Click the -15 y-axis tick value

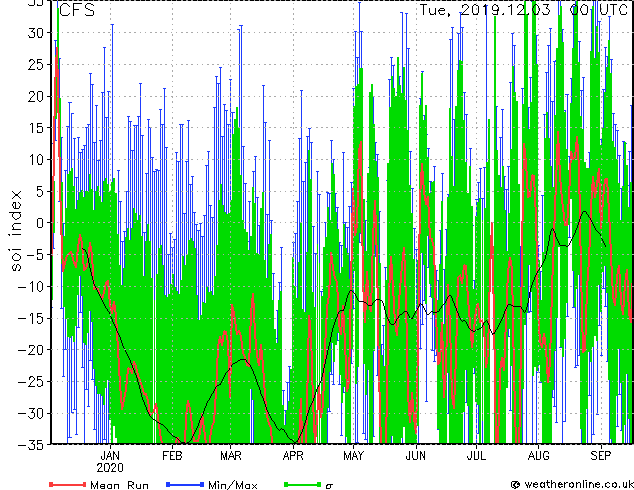pyautogui.click(x=31, y=318)
